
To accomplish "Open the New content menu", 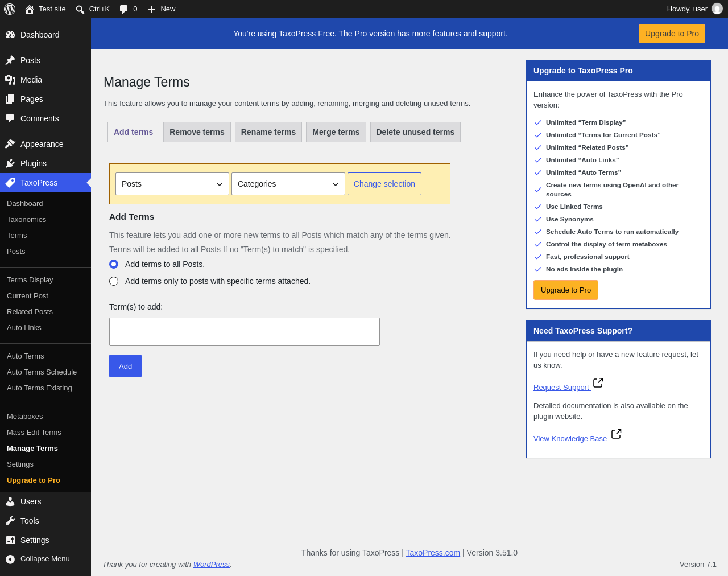I will 161,9.
